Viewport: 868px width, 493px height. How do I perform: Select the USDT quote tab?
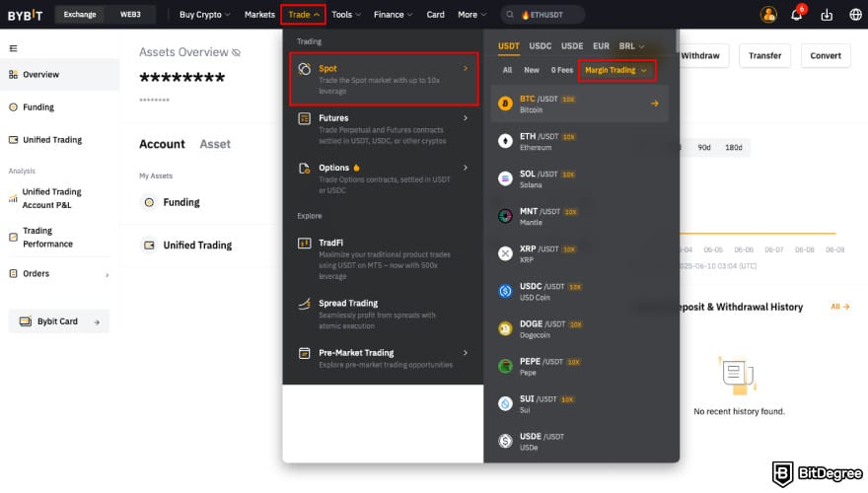[x=509, y=46]
